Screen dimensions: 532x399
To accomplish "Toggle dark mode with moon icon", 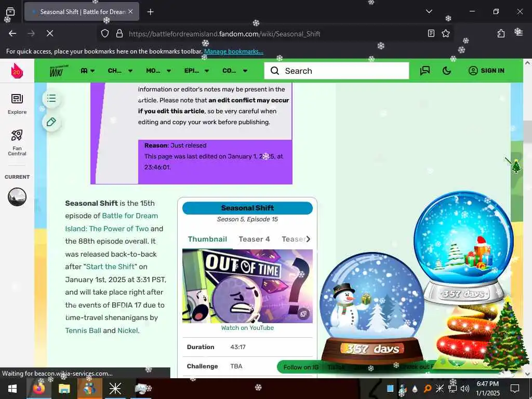I will click(447, 71).
